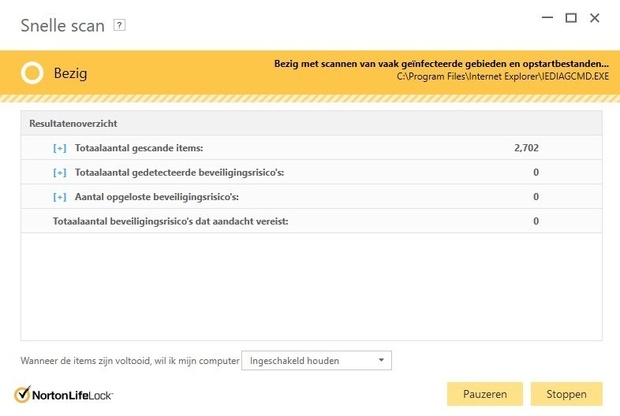Expand Totaalaantal gedetecteerde beveiligingsrisico's row
The width and height of the screenshot is (620, 416).
[60, 173]
